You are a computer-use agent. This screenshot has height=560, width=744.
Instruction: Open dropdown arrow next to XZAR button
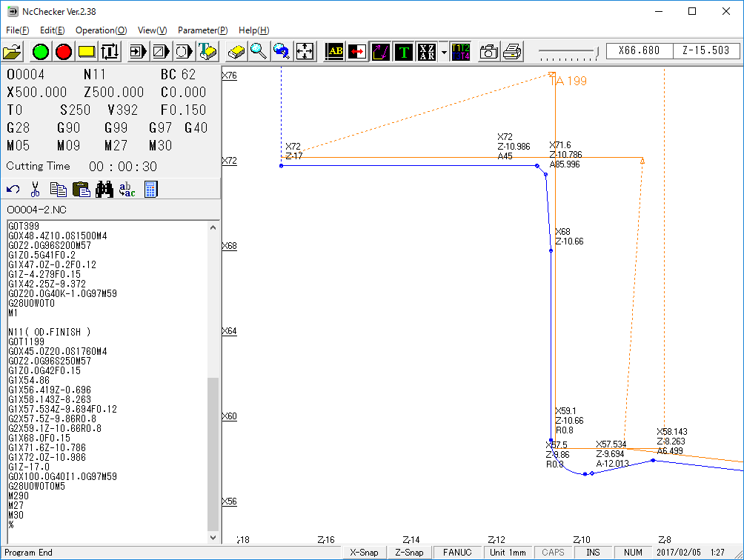[444, 51]
